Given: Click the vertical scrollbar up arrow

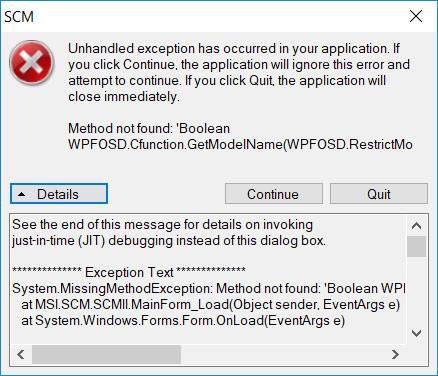Looking at the screenshot, I should pos(417,226).
